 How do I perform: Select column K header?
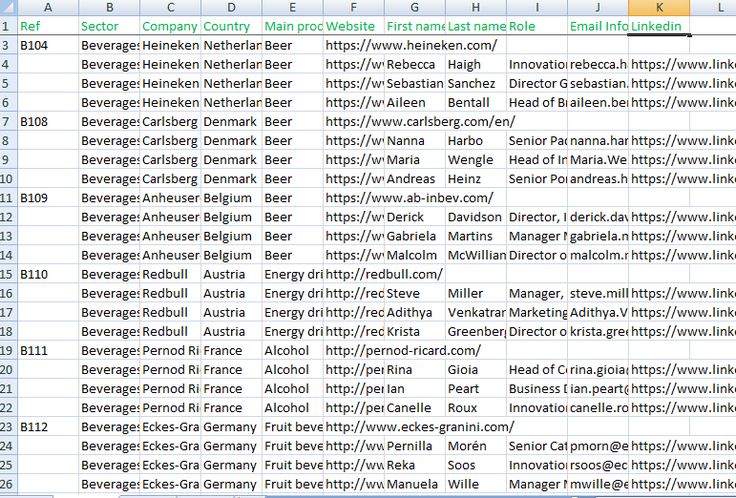click(x=659, y=7)
